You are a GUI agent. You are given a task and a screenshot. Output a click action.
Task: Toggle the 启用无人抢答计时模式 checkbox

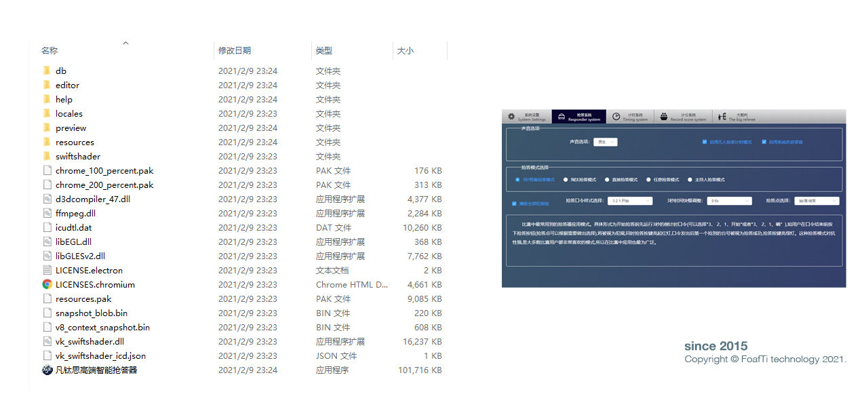(x=705, y=142)
